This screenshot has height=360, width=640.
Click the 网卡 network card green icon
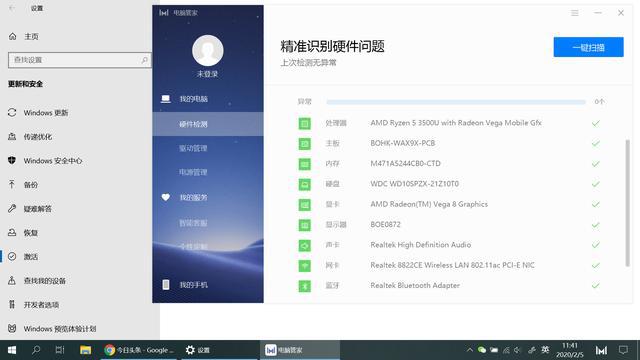point(304,266)
